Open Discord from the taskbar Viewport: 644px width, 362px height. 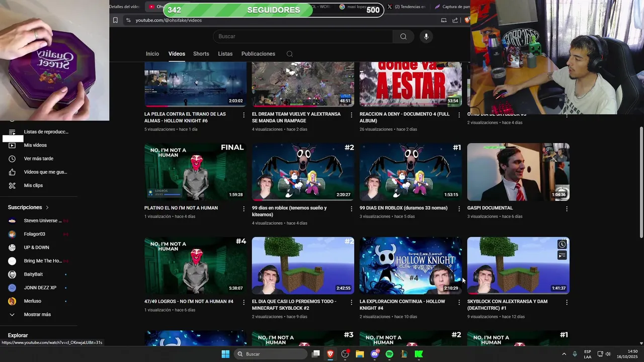[374, 354]
